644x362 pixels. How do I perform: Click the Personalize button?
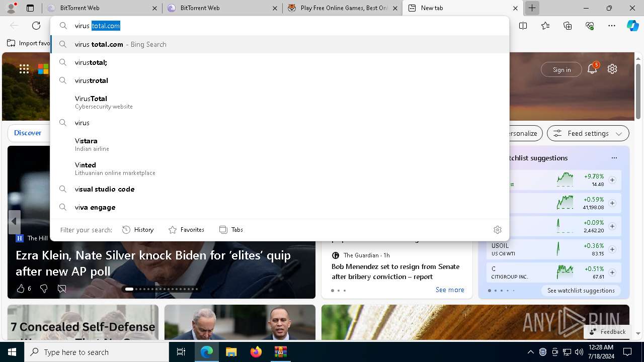point(525,133)
